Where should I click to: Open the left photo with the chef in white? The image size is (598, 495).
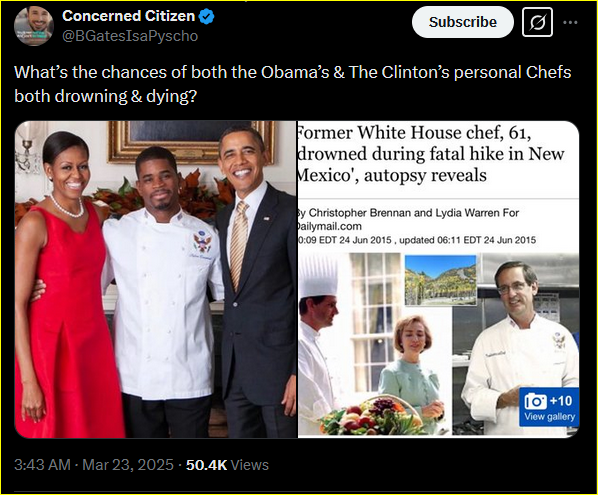[x=156, y=279]
